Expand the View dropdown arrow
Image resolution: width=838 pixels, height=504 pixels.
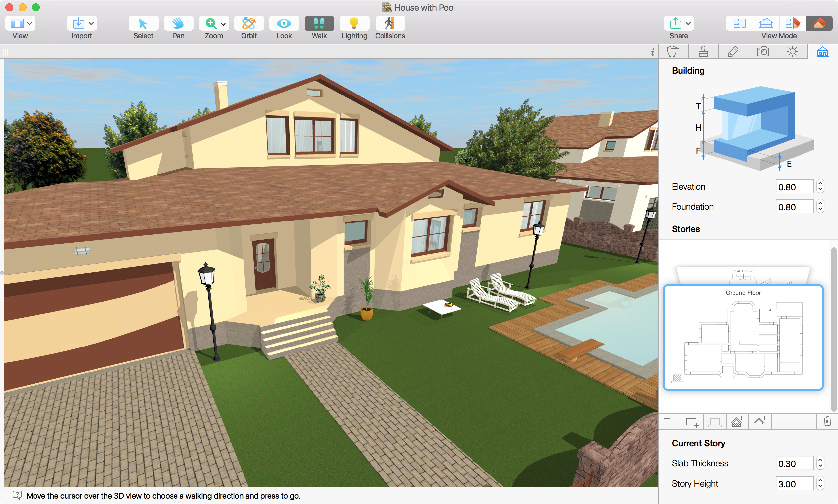point(30,24)
